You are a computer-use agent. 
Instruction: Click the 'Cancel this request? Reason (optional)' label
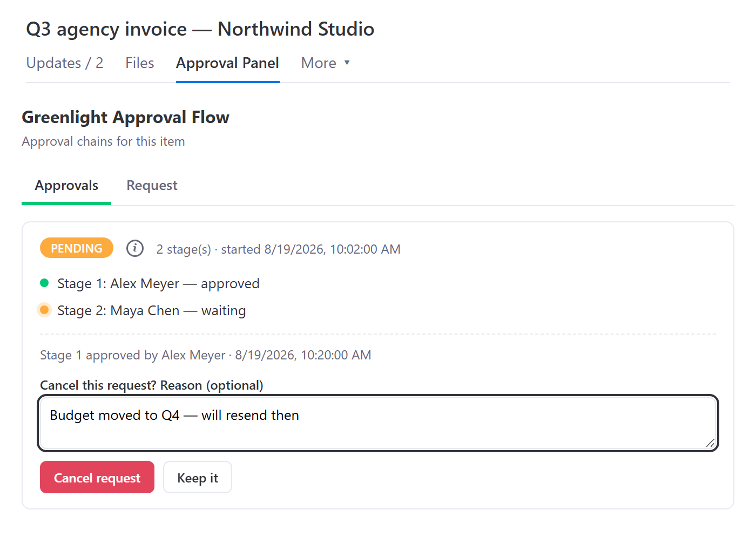[x=152, y=385]
